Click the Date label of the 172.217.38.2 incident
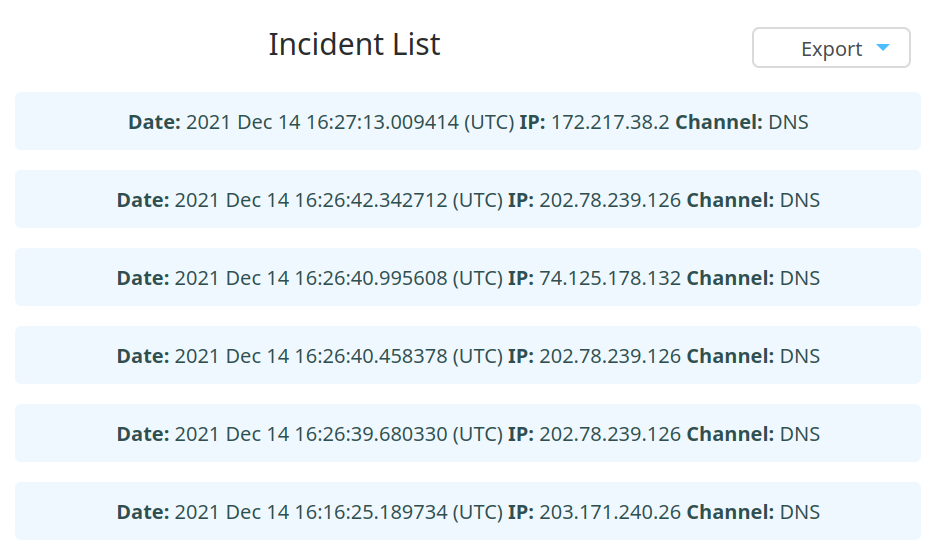931x554 pixels. tap(154, 122)
